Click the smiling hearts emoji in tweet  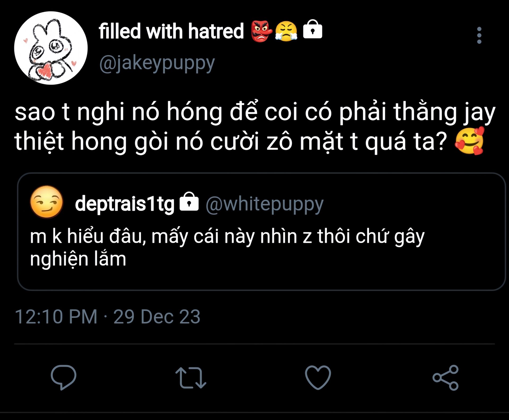(469, 141)
